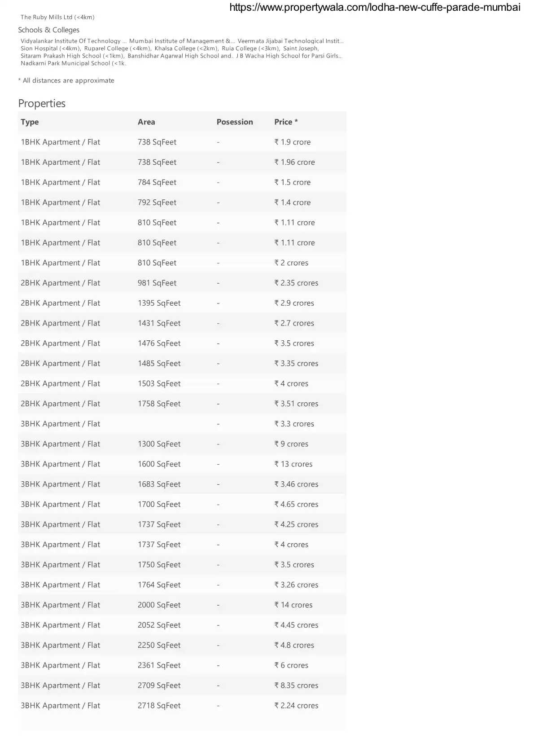
Task: Click the Area column header
Action: pos(146,122)
